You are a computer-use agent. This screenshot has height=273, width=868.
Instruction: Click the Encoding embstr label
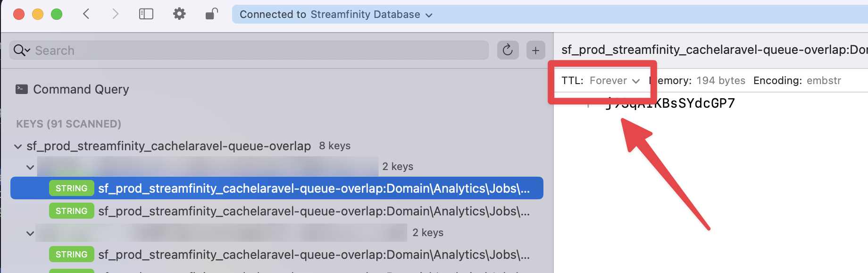(797, 81)
